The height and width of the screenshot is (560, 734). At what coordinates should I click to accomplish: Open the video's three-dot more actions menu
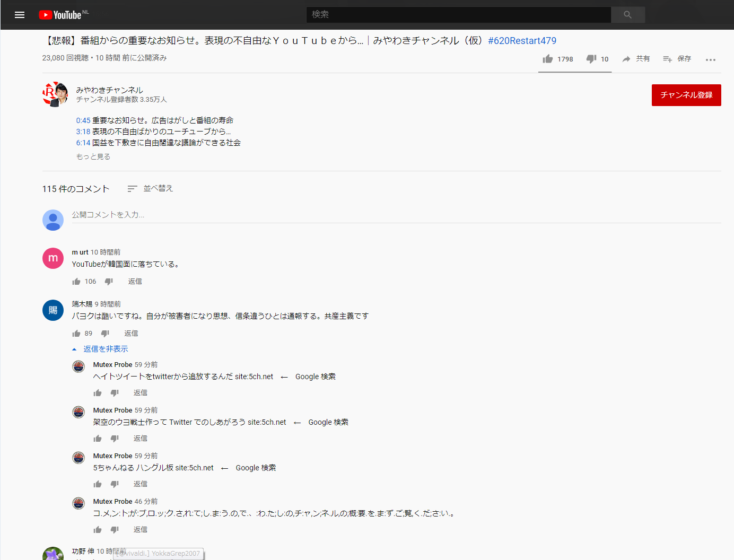point(711,59)
